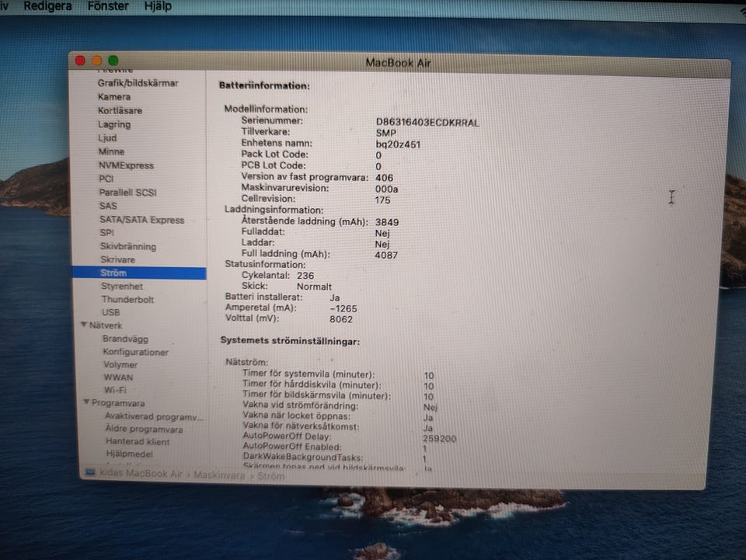Click the Skick value Normalt
Image resolution: width=746 pixels, height=560 pixels.
314,287
